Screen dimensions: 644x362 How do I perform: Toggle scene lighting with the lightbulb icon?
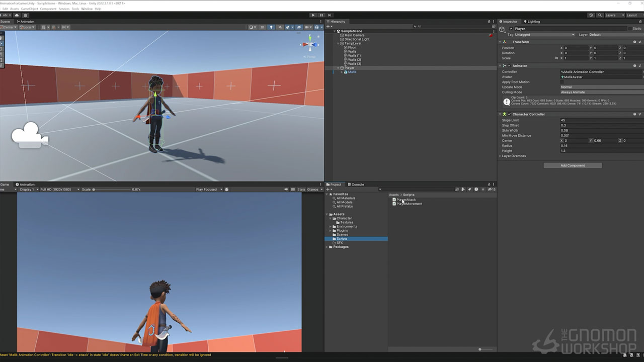271,27
